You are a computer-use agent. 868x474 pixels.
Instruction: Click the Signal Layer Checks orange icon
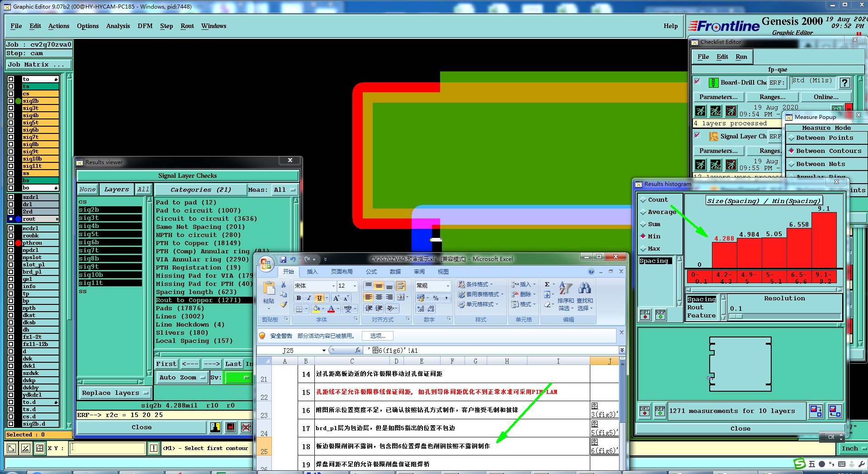click(713, 136)
